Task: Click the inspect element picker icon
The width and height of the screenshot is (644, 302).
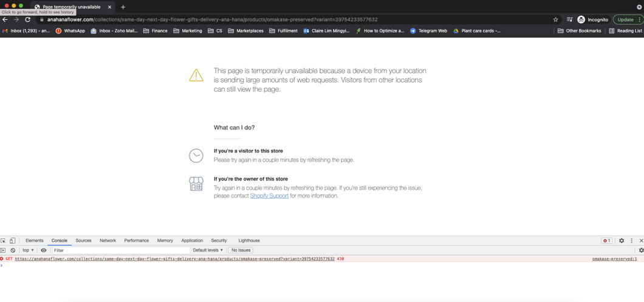Action: [3, 241]
